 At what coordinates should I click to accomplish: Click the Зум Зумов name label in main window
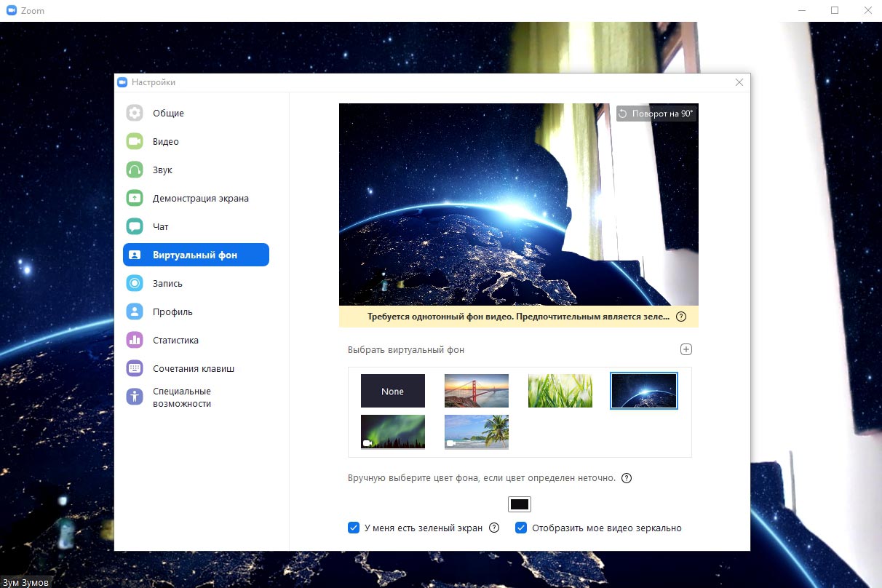click(x=26, y=583)
